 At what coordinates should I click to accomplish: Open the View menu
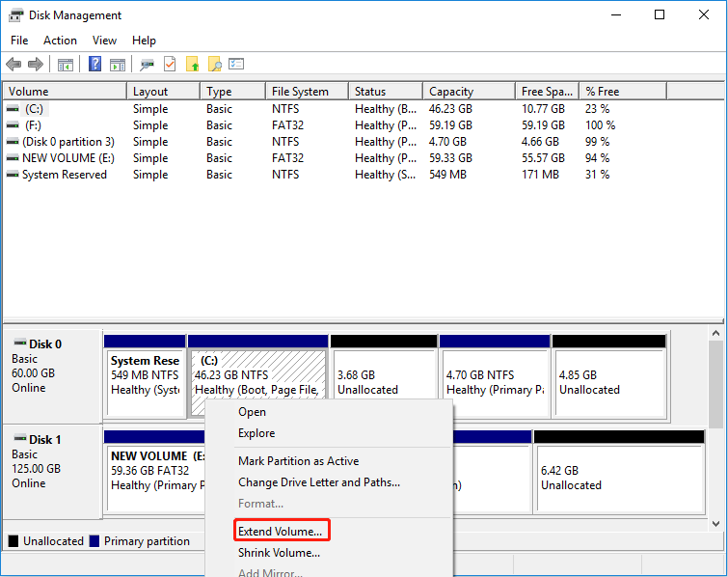click(104, 41)
